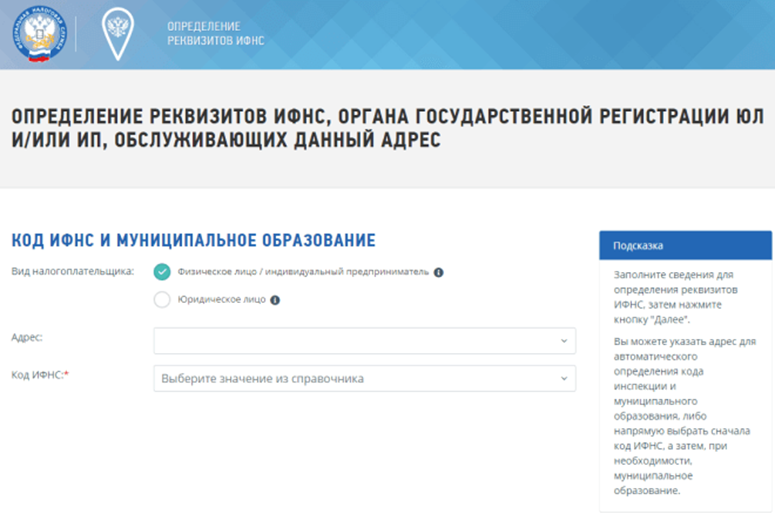The image size is (775, 514).
Task: Open info tooltip next to Юридическое лицо option
Action: 275,299
